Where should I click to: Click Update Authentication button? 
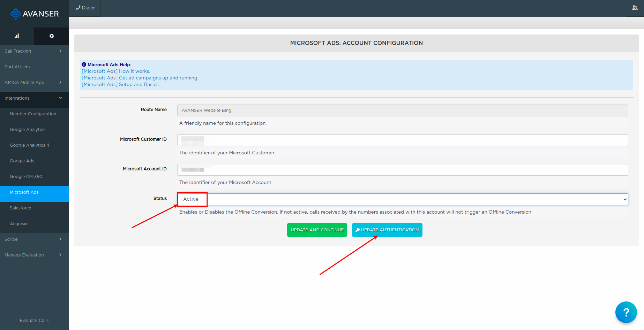coord(387,230)
